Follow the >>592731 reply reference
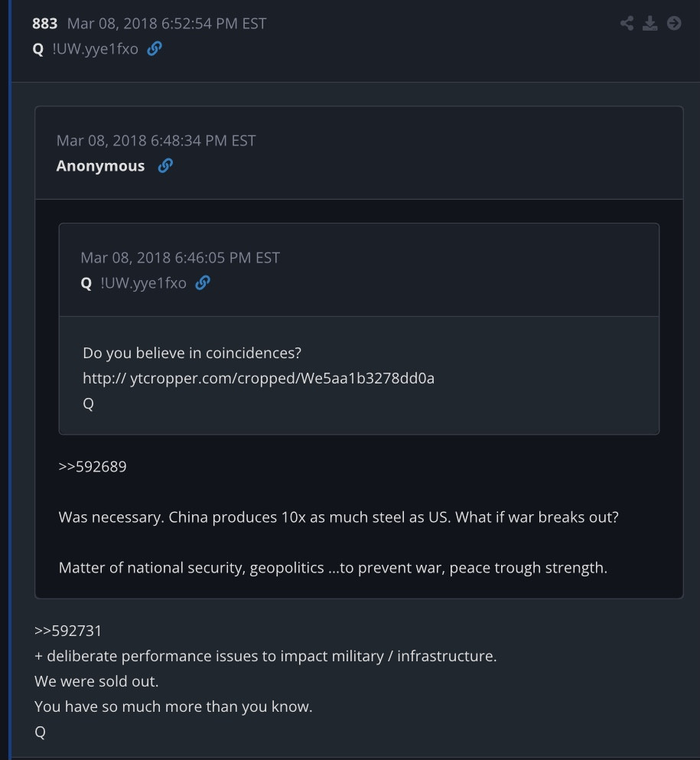The width and height of the screenshot is (700, 760). point(68,631)
